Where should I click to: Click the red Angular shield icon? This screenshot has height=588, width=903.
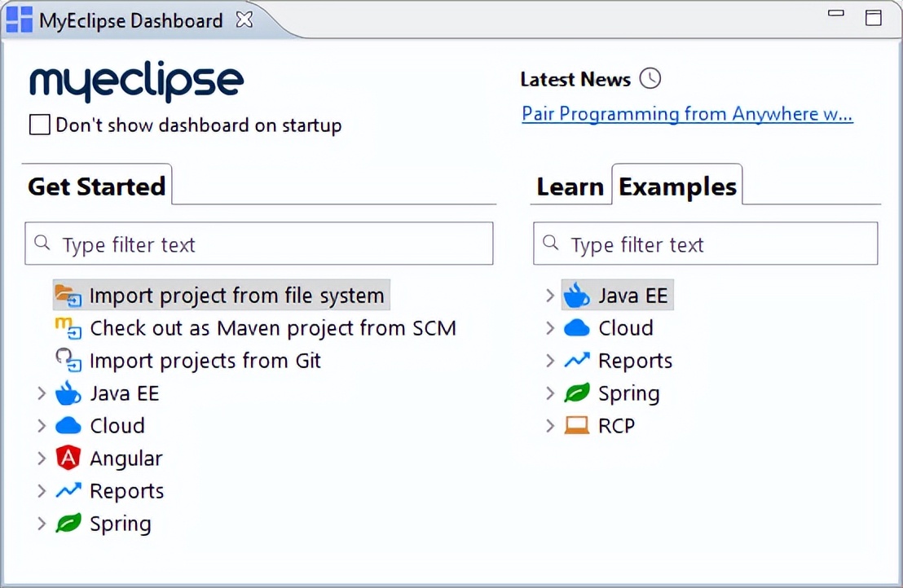[68, 459]
